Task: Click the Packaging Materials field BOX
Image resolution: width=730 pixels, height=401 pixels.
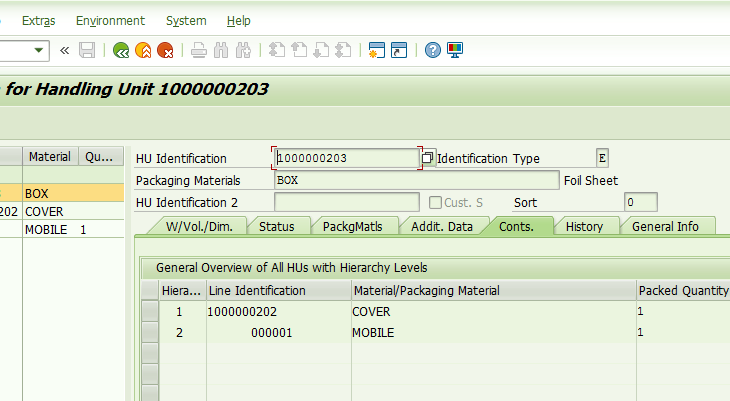Action: coord(417,180)
